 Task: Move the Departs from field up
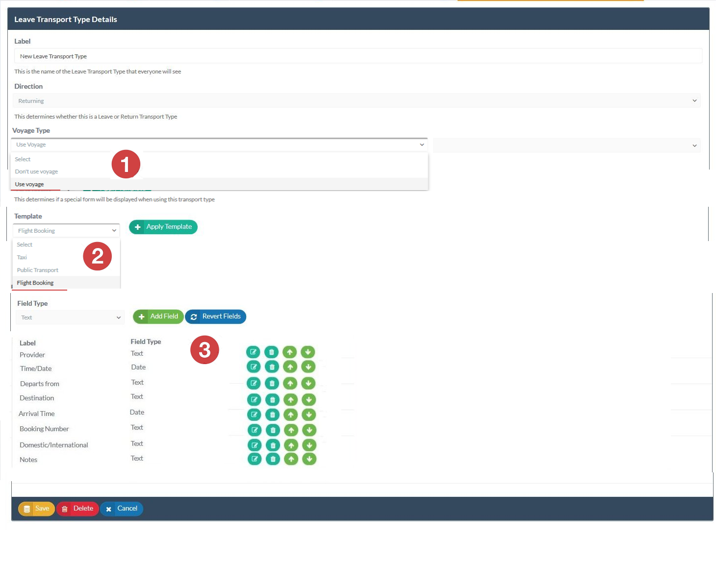[x=290, y=383]
